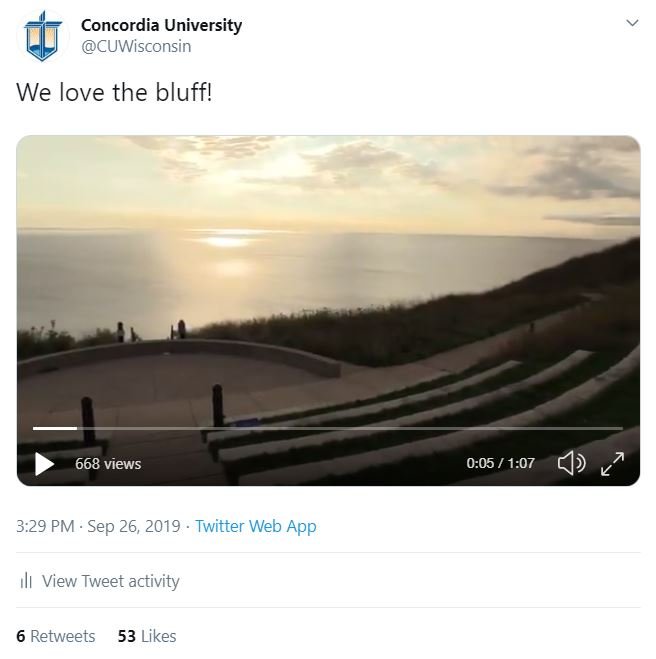This screenshot has height=659, width=656.
Task: Click the tweet text "We love the bluff!"
Action: coord(114,93)
